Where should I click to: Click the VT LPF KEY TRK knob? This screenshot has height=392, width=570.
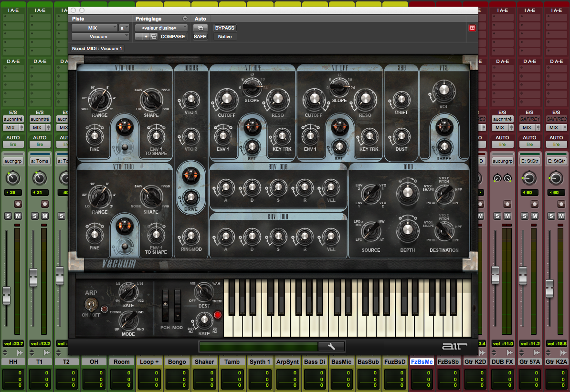click(369, 136)
